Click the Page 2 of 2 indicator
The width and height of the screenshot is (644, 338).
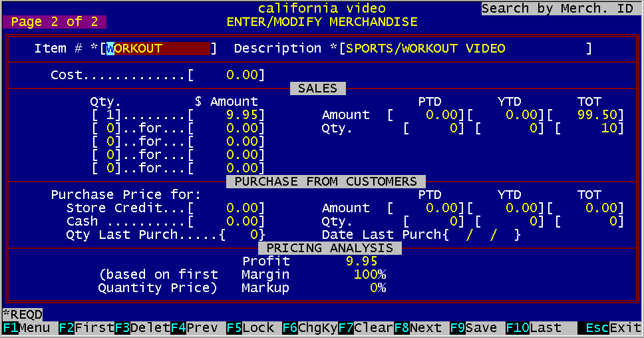pos(55,22)
